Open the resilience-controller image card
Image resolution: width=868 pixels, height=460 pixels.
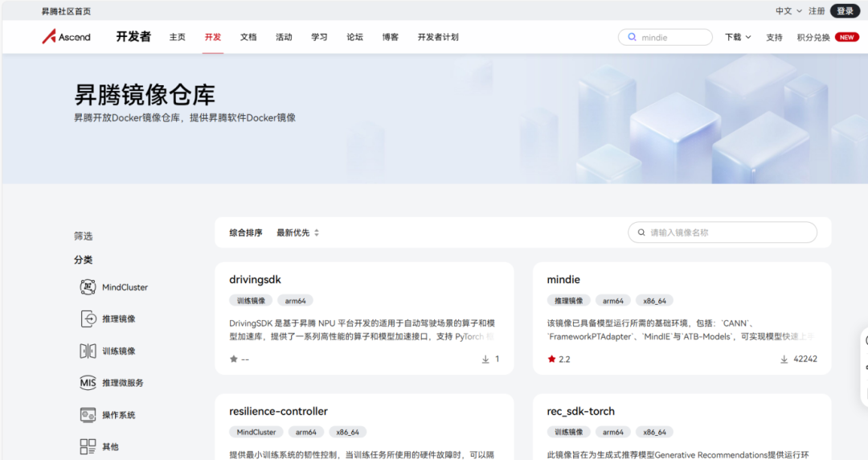point(278,412)
